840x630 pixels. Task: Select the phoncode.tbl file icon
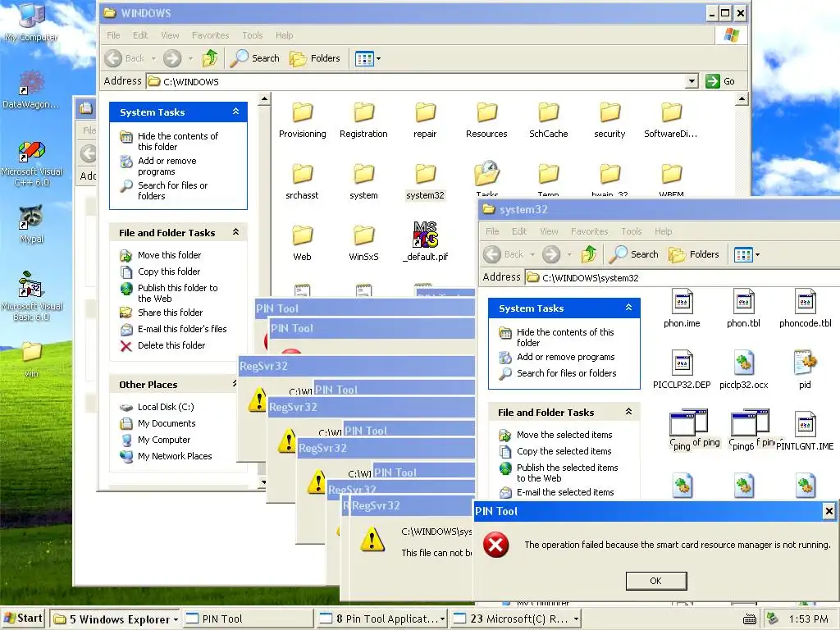click(806, 302)
